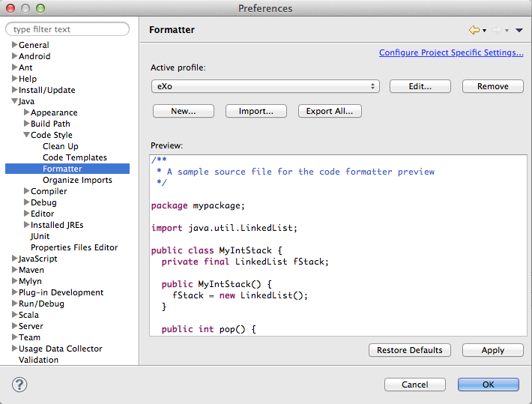This screenshot has width=532, height=404.
Task: Expand the Ant tree node
Action: [14, 67]
